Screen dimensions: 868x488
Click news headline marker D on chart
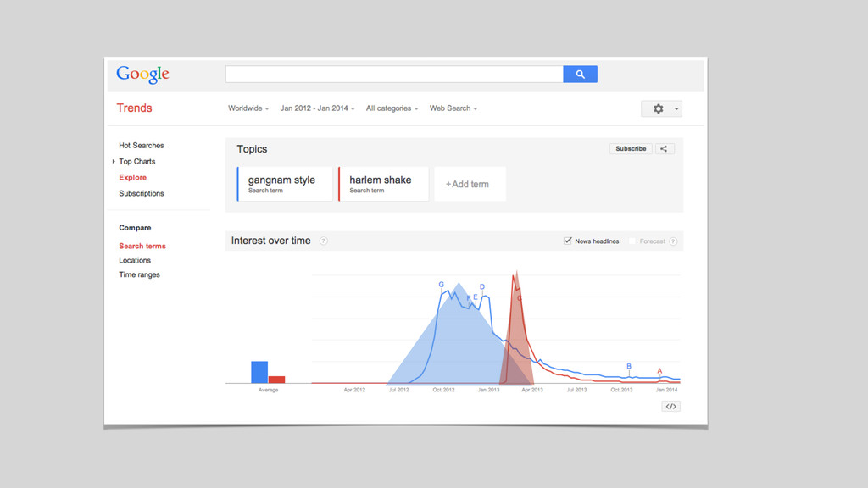pyautogui.click(x=482, y=286)
